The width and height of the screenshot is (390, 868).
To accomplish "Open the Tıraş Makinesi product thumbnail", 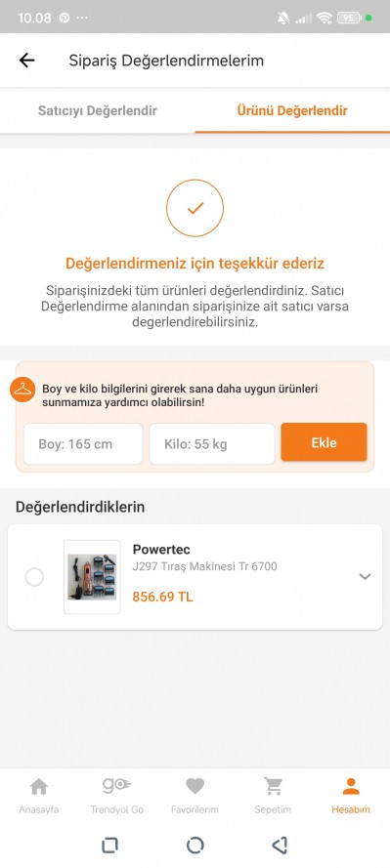I will coord(92,577).
